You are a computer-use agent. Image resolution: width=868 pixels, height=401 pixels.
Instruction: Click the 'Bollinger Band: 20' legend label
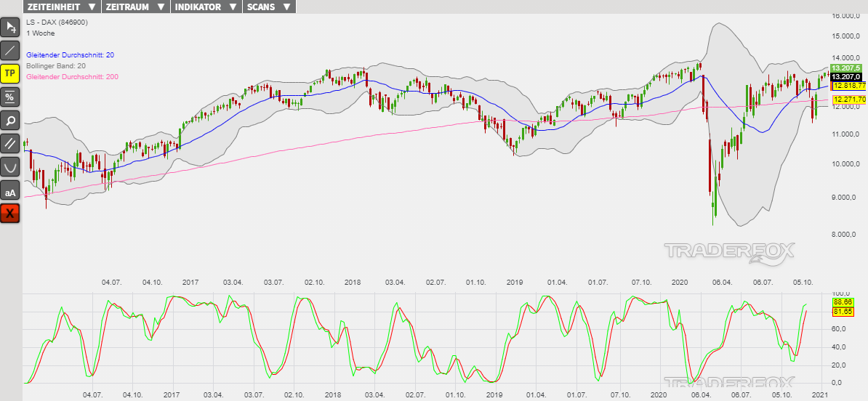click(56, 66)
